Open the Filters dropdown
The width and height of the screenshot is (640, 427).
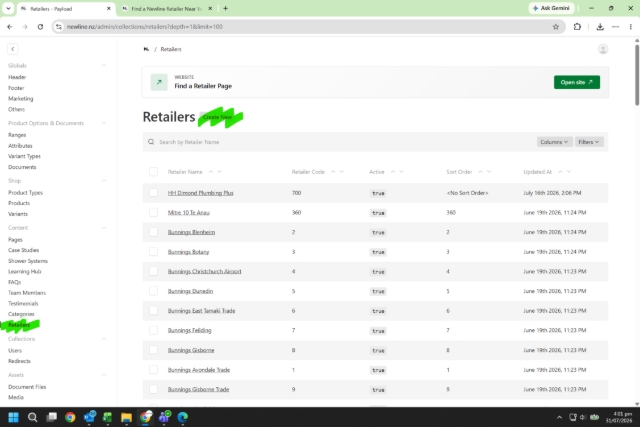[589, 142]
